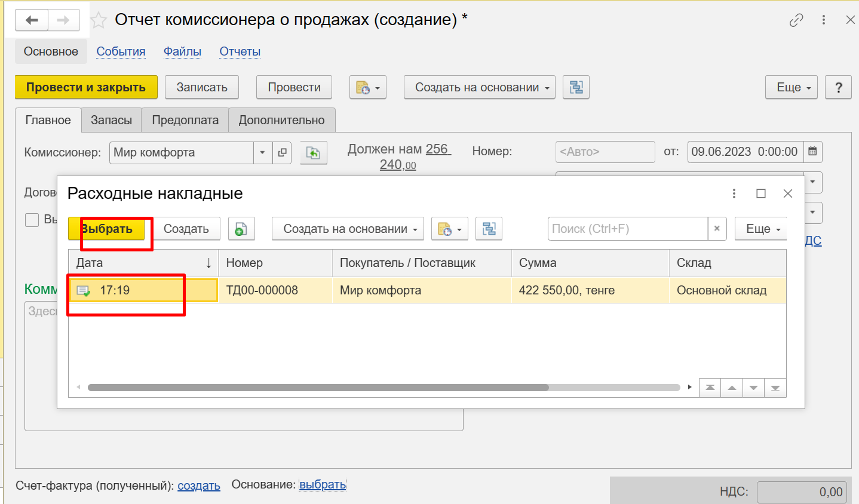Switch to the Запасы tab

coord(111,120)
